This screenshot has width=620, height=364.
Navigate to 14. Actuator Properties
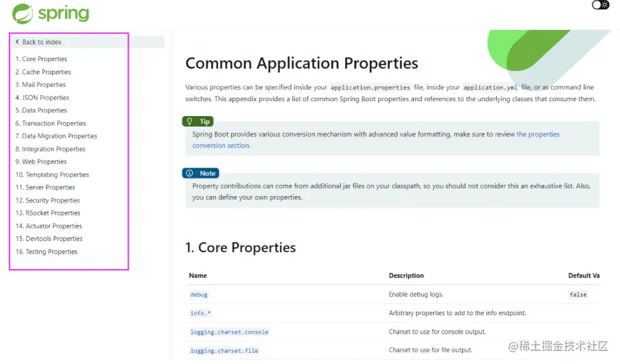click(x=49, y=226)
